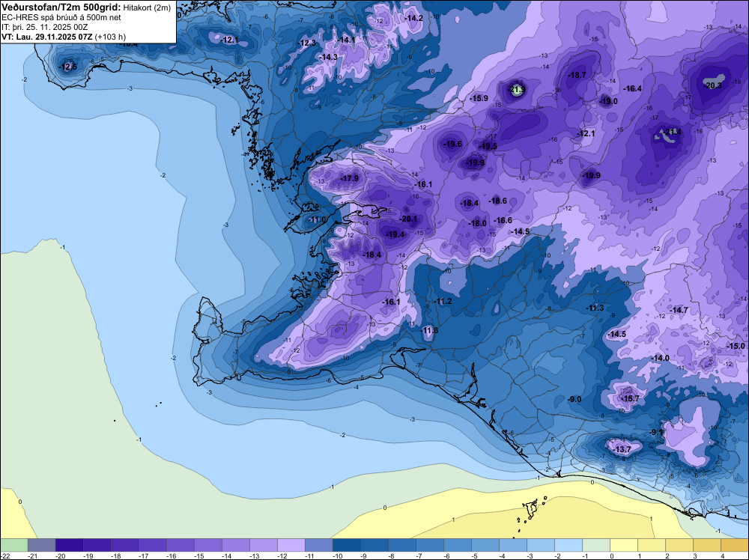The image size is (749, 560).
Task: Click the -17.9 temperature label
Action: 349,178
